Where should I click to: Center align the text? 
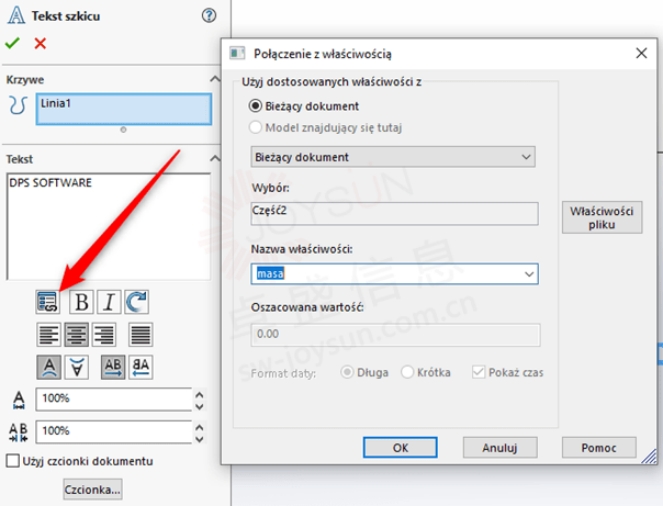[x=77, y=334]
